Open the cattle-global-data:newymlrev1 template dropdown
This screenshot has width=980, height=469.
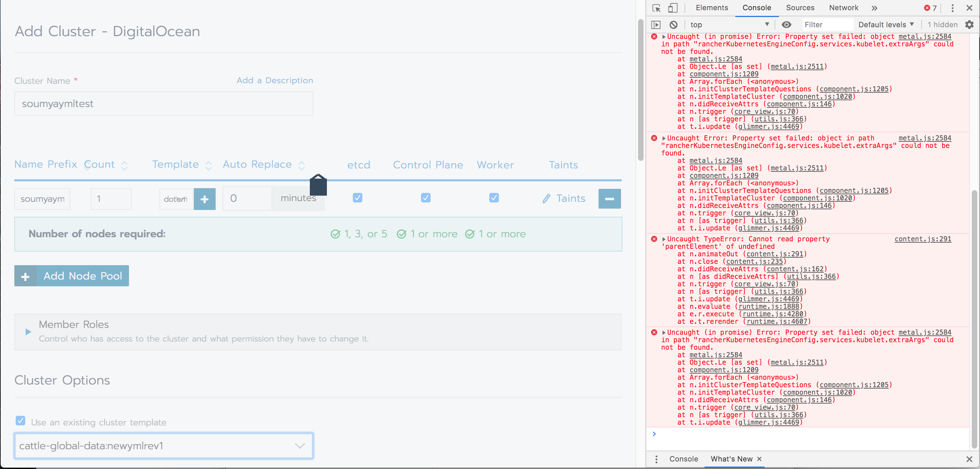(x=163, y=446)
